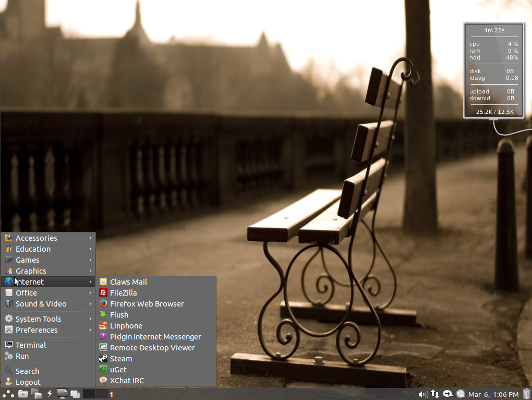Image resolution: width=532 pixels, height=400 pixels.
Task: Click the network up/down arrows tray icon
Action: tap(434, 394)
